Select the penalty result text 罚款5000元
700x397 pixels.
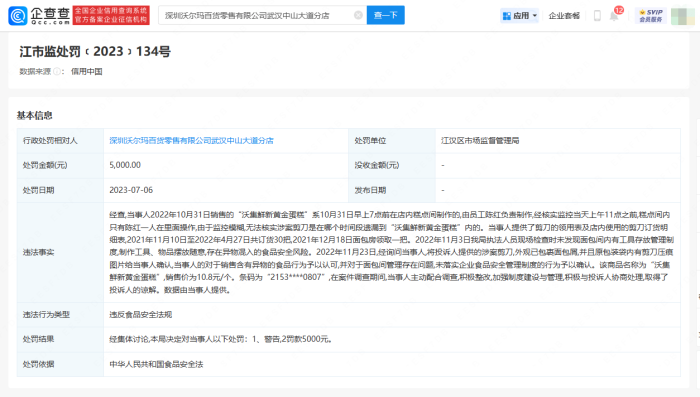pyautogui.click(x=308, y=339)
